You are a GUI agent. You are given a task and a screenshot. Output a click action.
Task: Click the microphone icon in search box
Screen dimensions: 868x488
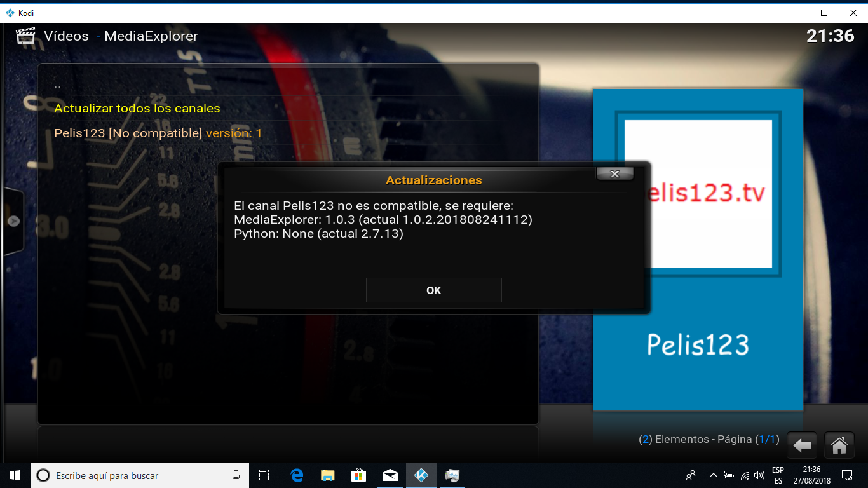[236, 475]
